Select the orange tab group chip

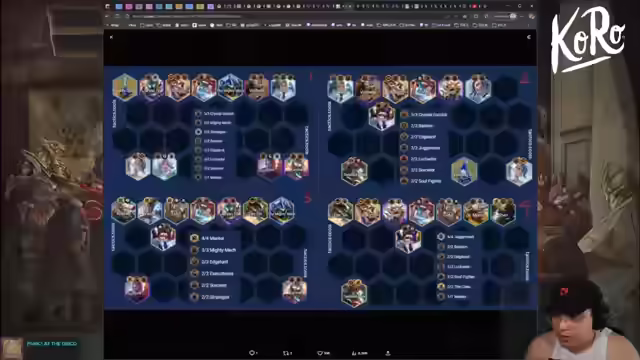pos(179,6)
